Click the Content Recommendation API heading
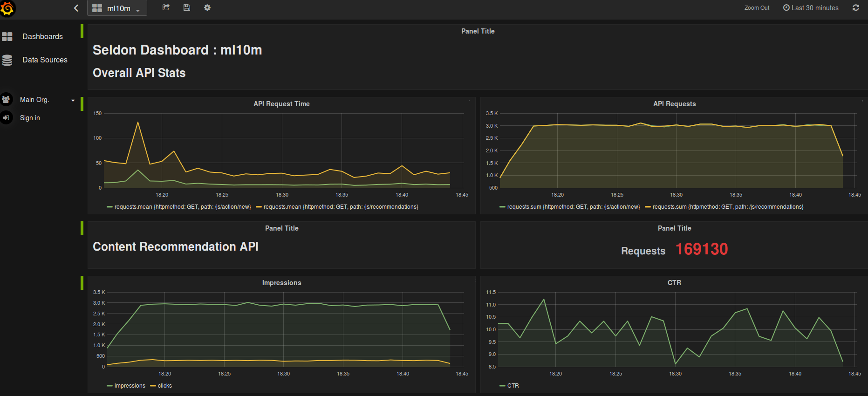The width and height of the screenshot is (868, 396). [x=175, y=246]
